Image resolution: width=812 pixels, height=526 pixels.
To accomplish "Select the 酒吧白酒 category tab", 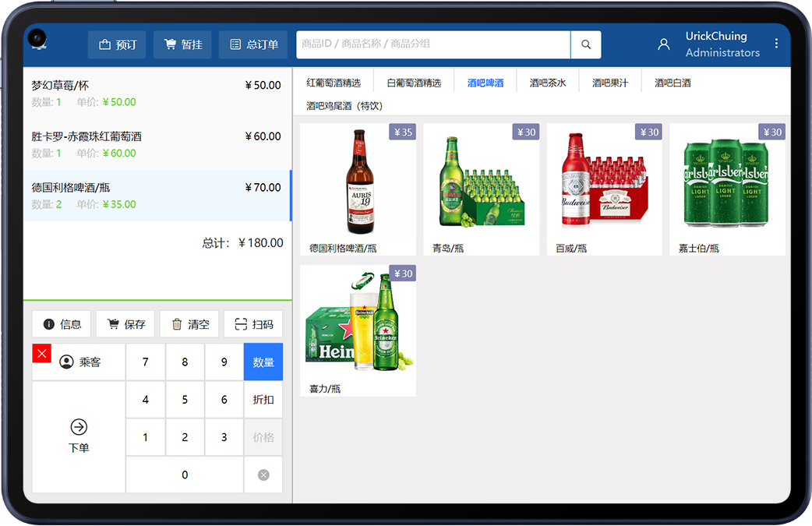I will point(673,83).
